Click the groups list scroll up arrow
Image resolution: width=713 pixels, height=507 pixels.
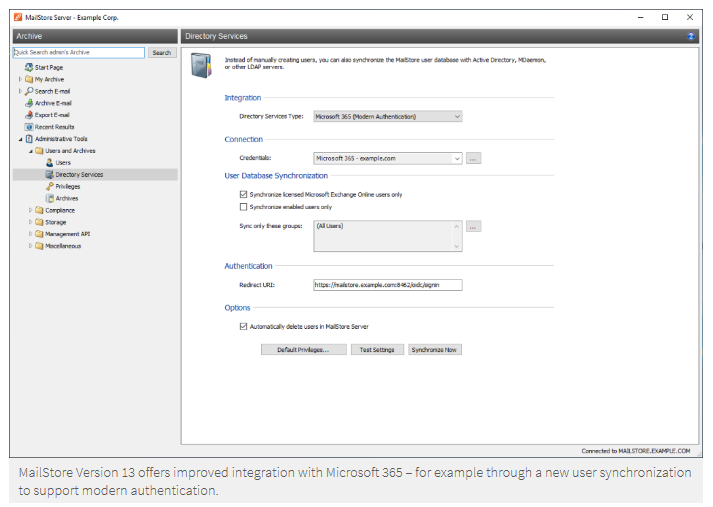coord(457,226)
